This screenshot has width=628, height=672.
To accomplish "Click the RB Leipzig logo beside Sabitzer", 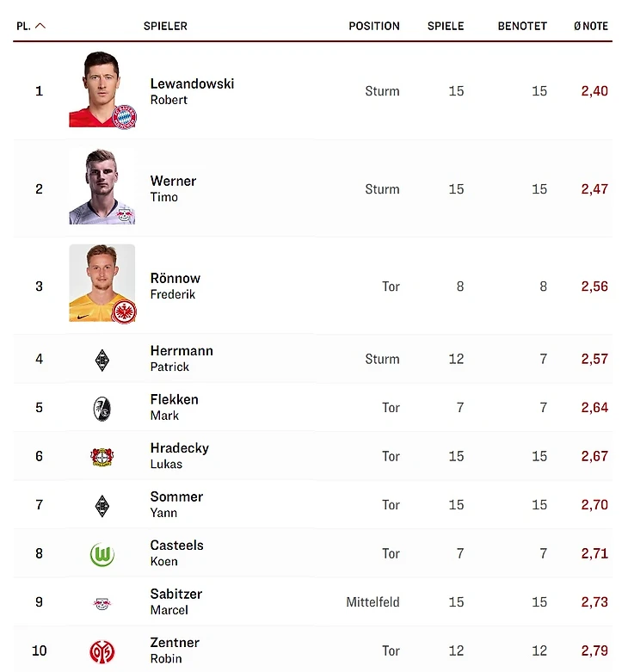I will 102,604.
